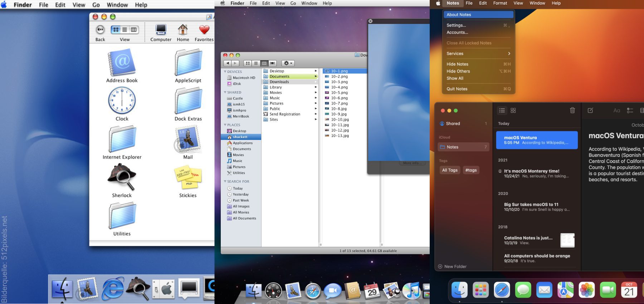The width and height of the screenshot is (644, 304).
Task: Delete note using trash icon
Action: 572,111
